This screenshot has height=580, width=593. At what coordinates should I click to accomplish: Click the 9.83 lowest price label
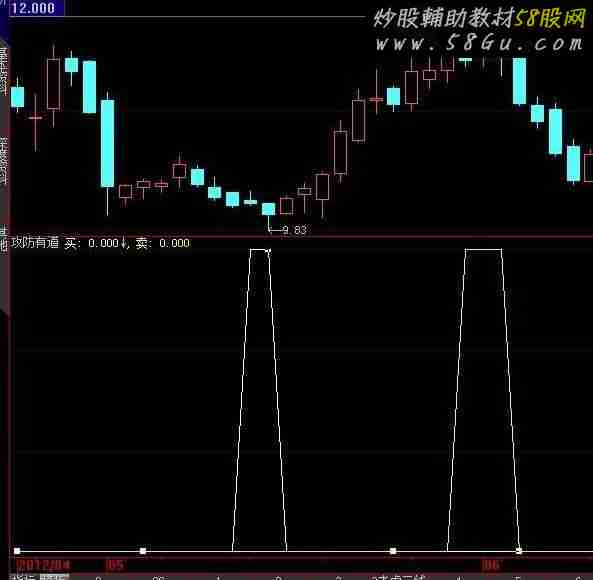tap(295, 230)
